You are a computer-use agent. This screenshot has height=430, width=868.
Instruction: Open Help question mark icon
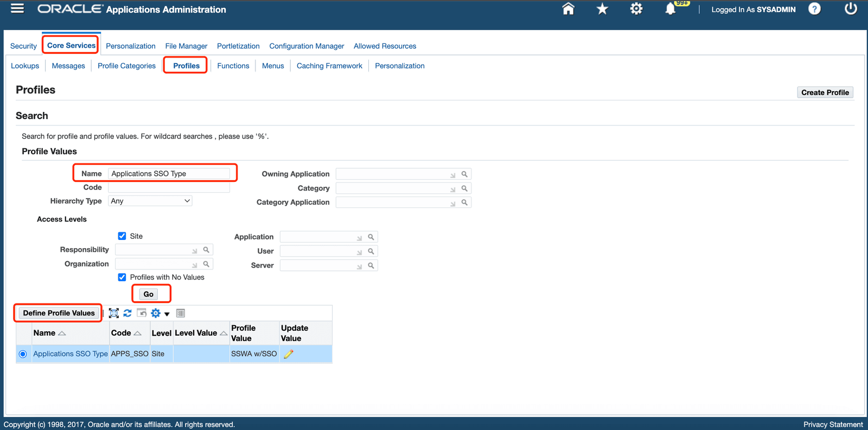click(x=814, y=9)
